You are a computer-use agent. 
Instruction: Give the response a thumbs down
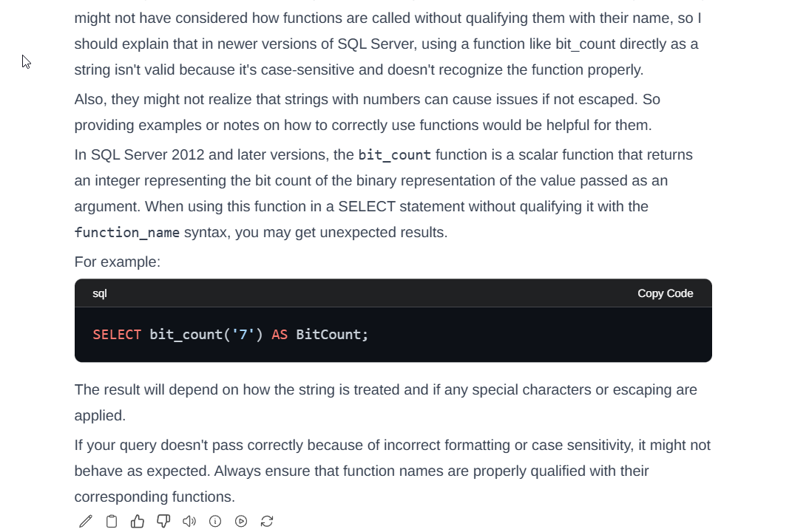(163, 522)
